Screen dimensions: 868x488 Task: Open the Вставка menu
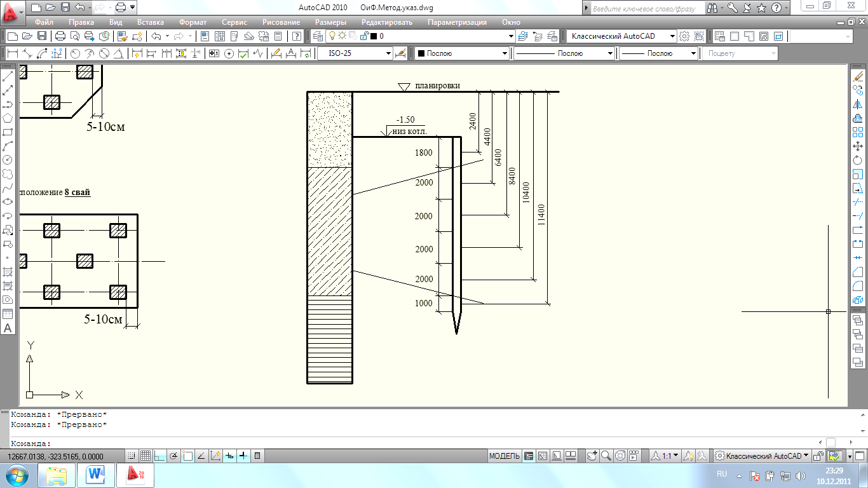tap(150, 22)
